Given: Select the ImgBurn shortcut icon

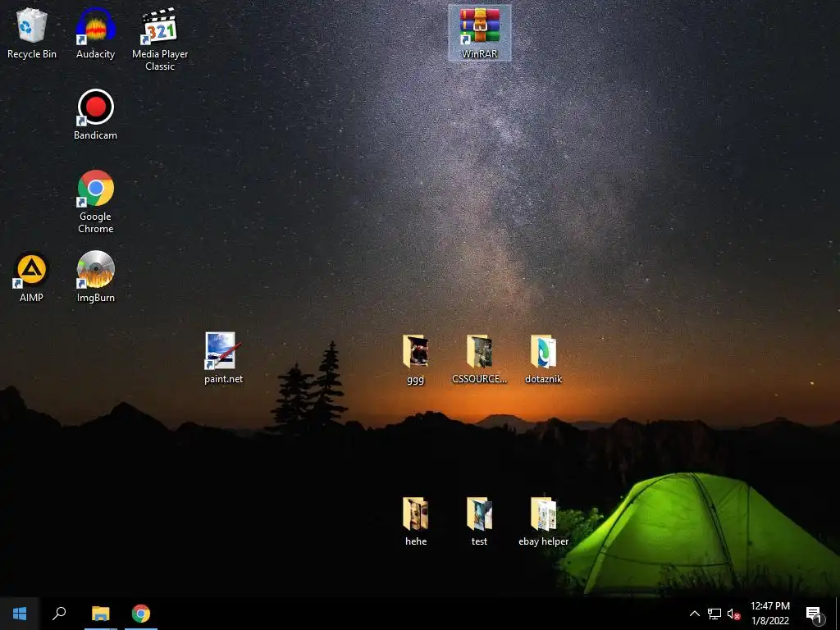Looking at the screenshot, I should coord(95,277).
